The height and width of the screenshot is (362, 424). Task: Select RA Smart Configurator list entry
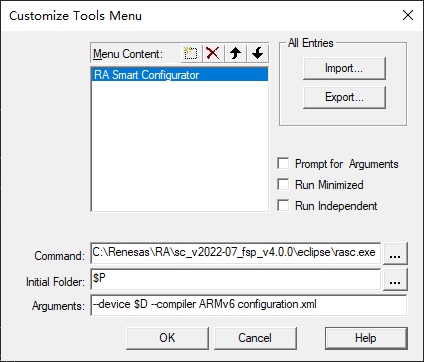click(x=180, y=75)
